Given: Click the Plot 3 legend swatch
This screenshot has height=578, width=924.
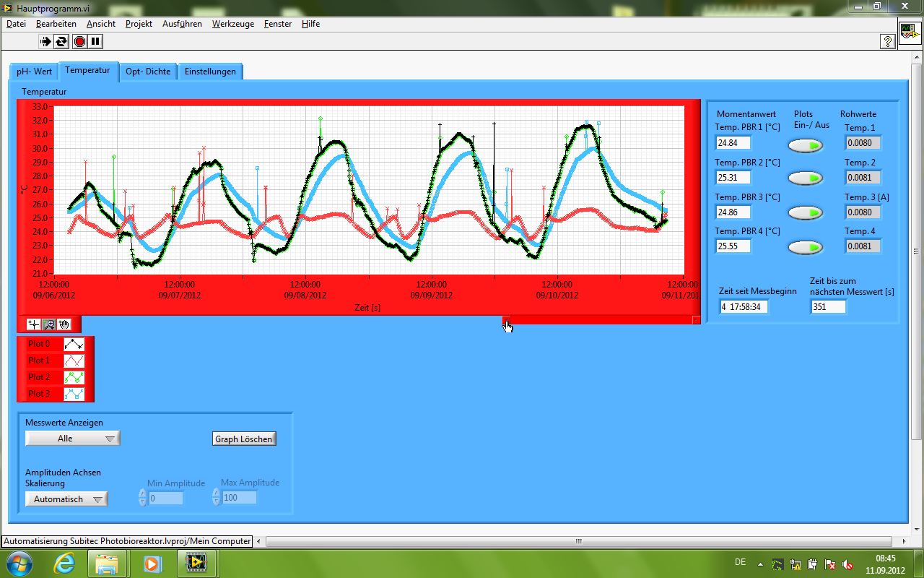Looking at the screenshot, I should click(74, 394).
